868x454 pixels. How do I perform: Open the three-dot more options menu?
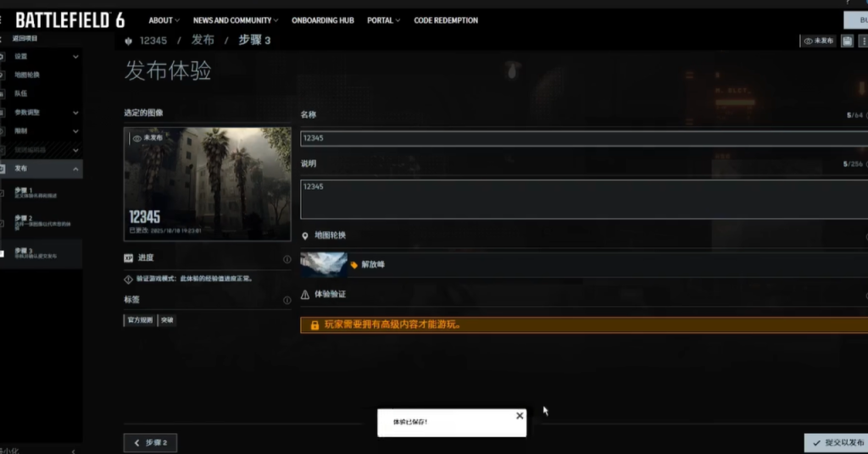[x=863, y=41]
